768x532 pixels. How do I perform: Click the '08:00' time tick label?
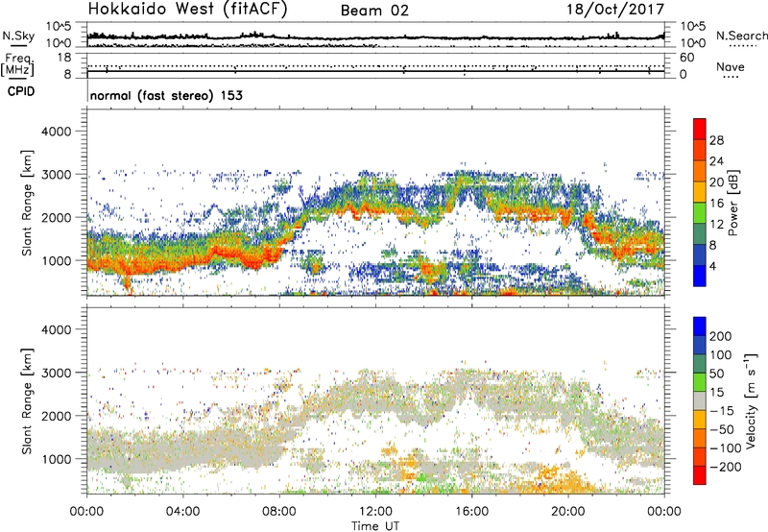point(279,512)
